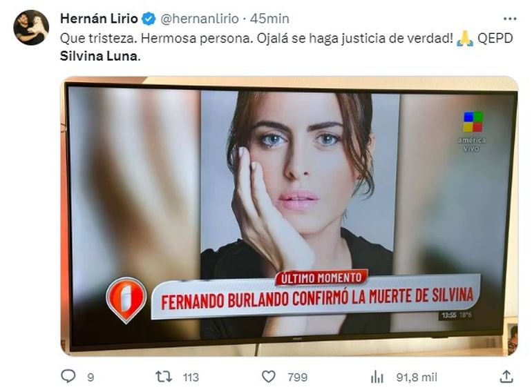532x392 pixels.
Task: Click the share upload icon
Action: [x=506, y=376]
